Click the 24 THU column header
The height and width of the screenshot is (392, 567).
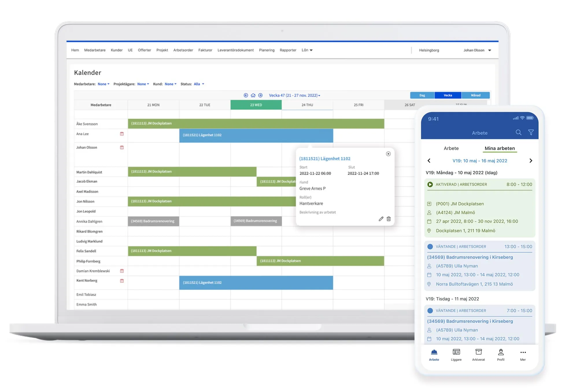(x=307, y=105)
